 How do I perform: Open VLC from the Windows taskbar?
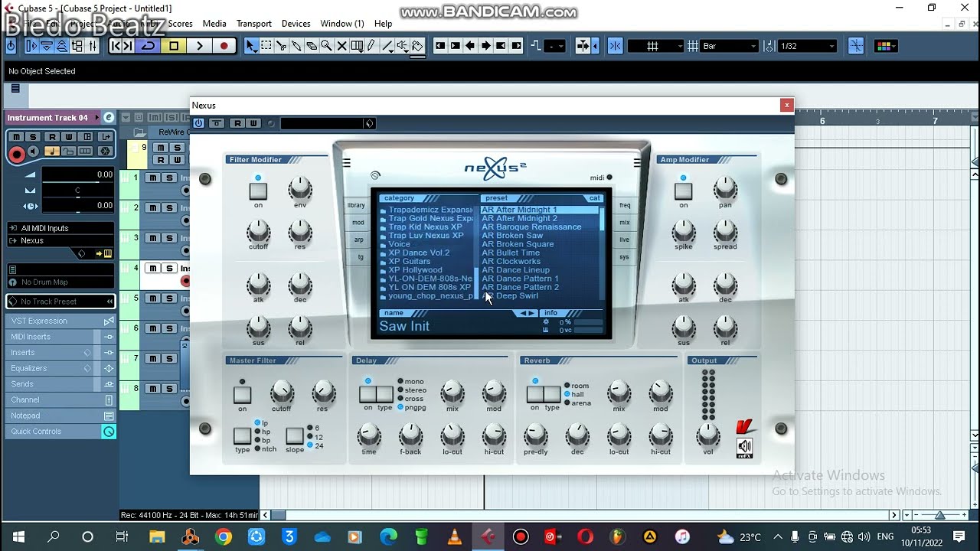point(454,536)
